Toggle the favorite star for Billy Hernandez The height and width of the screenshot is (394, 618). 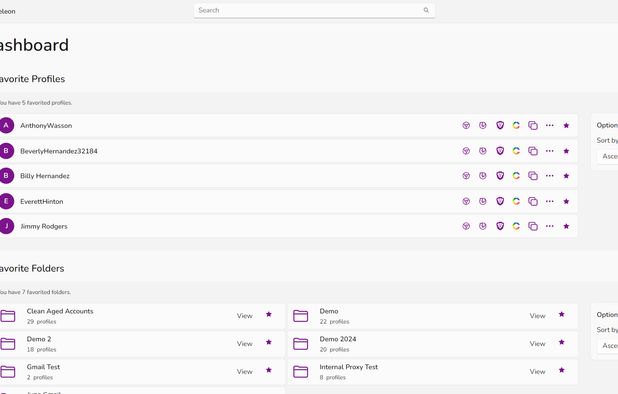tap(566, 176)
